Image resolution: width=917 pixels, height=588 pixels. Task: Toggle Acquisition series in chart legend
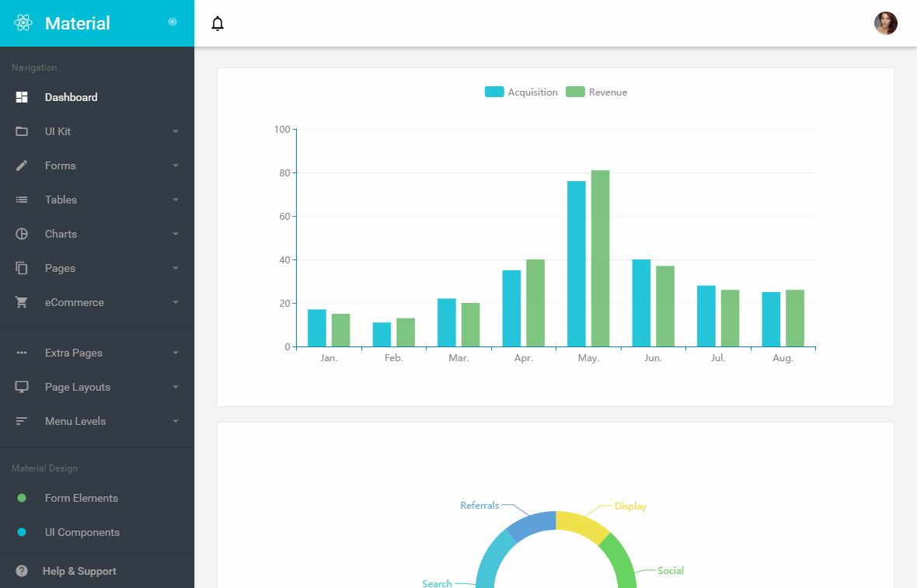[521, 92]
